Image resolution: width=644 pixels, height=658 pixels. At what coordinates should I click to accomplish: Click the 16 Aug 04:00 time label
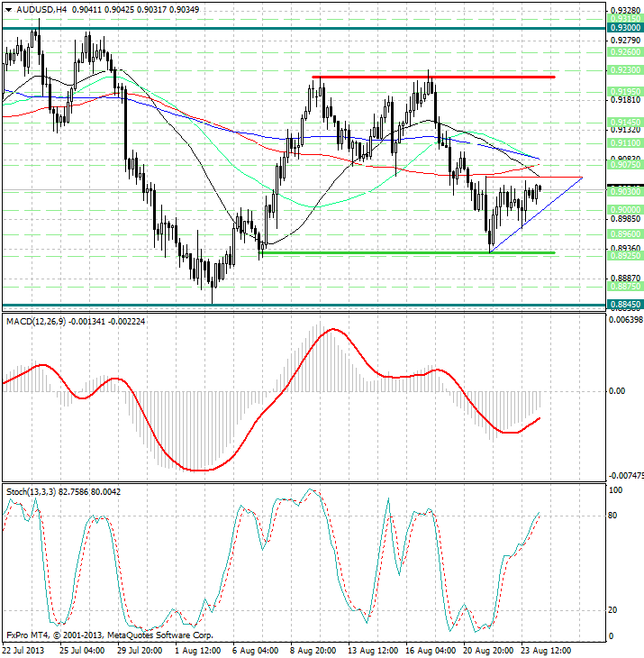[x=431, y=651]
